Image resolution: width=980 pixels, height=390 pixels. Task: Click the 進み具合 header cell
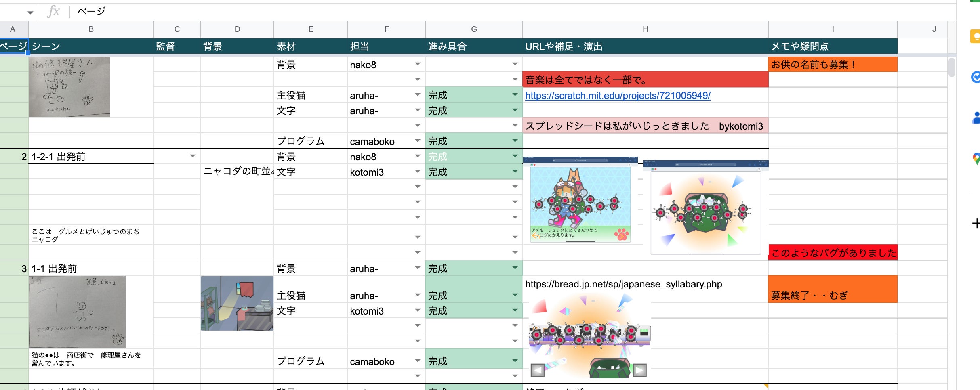point(473,46)
